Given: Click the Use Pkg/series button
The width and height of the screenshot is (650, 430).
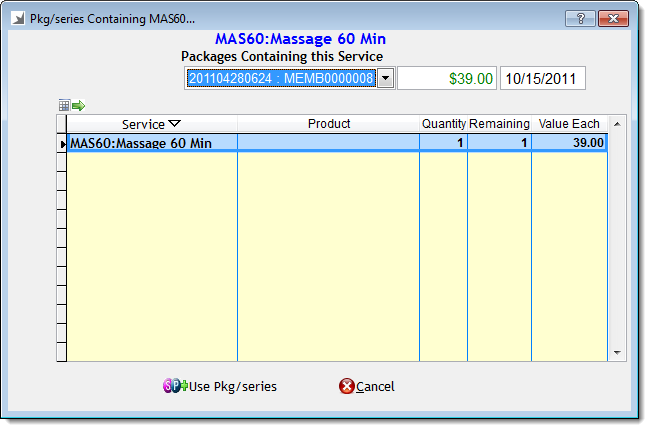Looking at the screenshot, I should pyautogui.click(x=220, y=387).
